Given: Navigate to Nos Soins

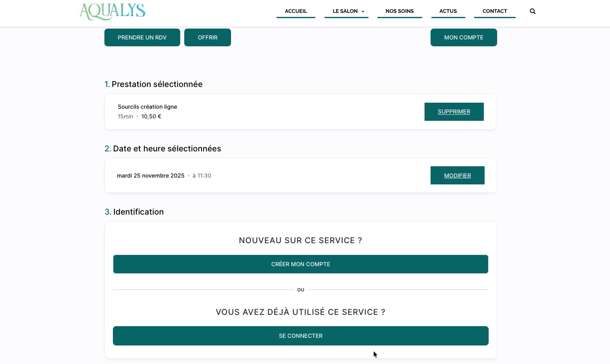Looking at the screenshot, I should [x=399, y=11].
